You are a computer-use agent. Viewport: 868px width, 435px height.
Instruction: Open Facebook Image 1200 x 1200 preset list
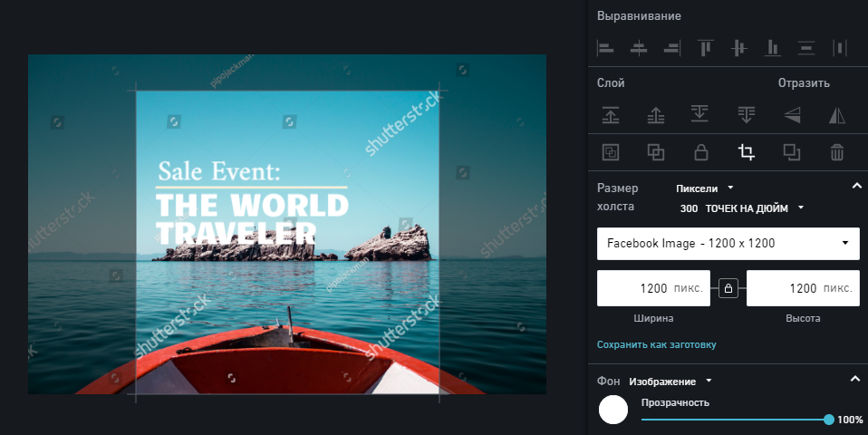coord(728,244)
